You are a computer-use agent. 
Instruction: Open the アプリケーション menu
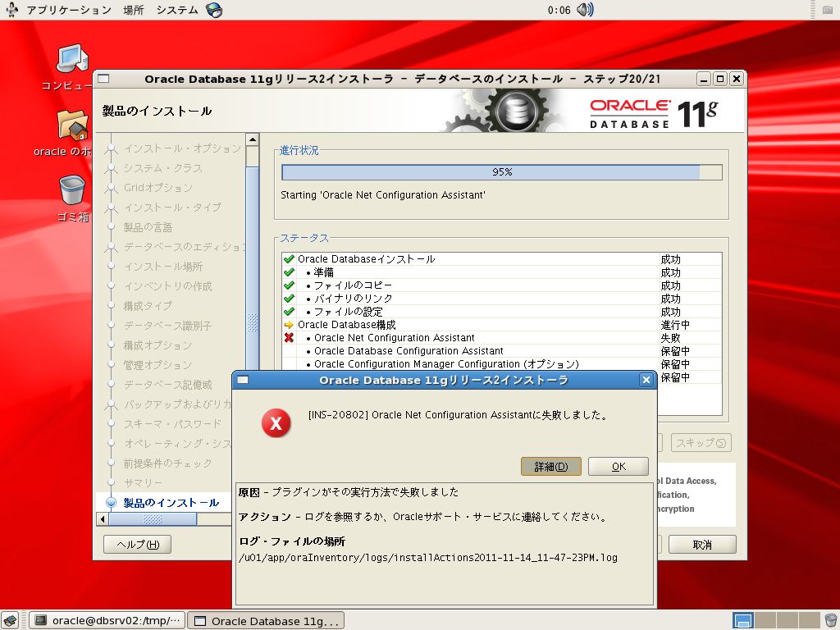[x=69, y=10]
